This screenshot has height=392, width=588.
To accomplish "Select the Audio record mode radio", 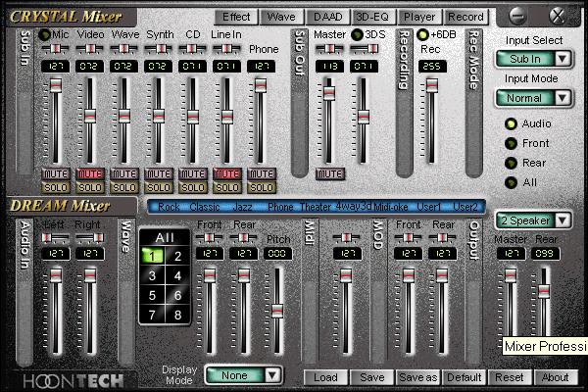I will point(511,123).
